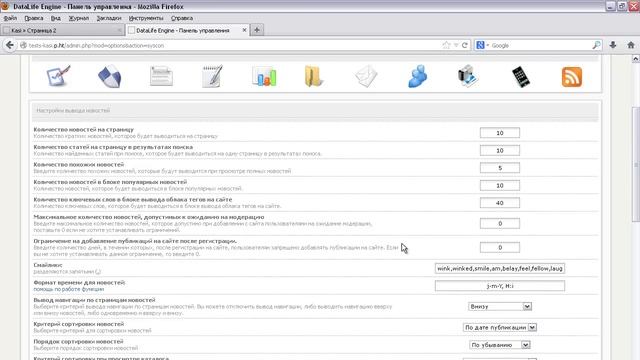Open the sort criterion dropdown По дате публикации
The width and height of the screenshot is (640, 360).
pos(500,327)
